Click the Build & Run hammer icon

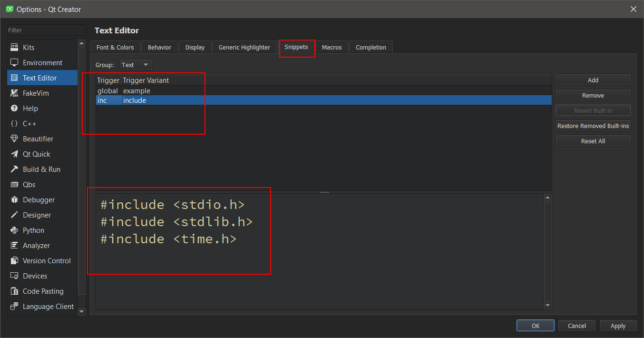click(x=14, y=169)
